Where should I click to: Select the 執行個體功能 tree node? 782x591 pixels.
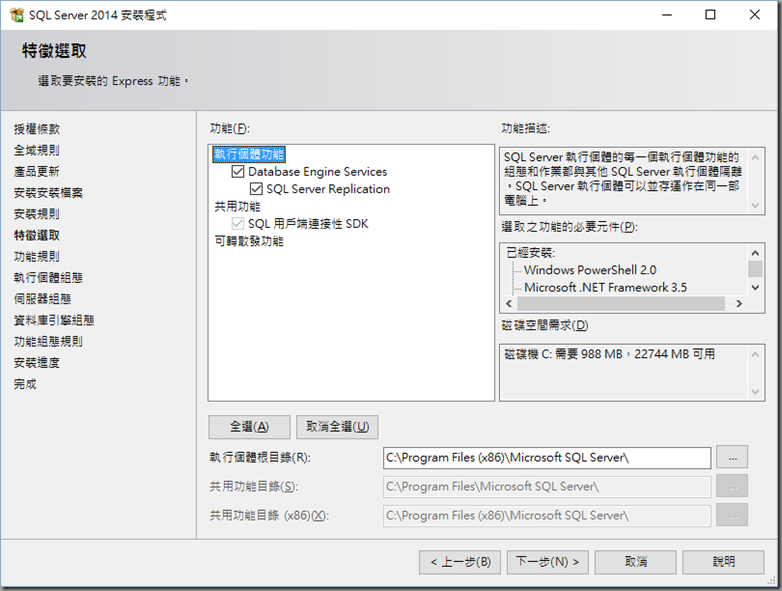(x=249, y=154)
